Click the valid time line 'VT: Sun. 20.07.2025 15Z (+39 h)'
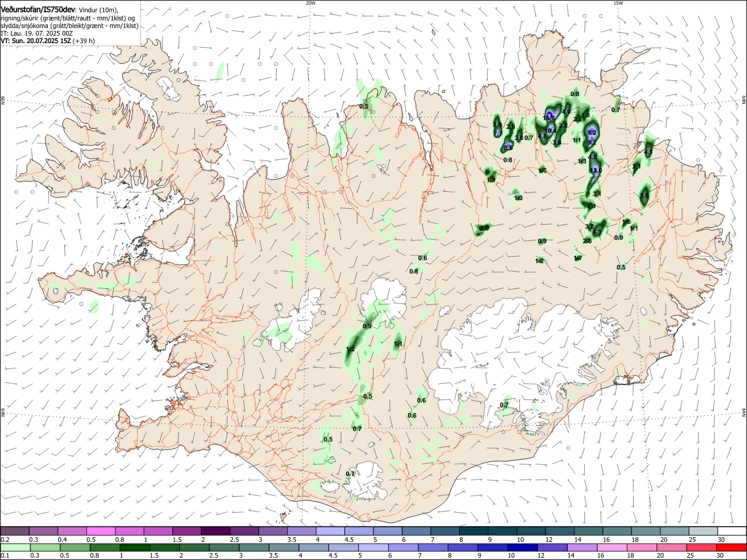 coord(48,41)
